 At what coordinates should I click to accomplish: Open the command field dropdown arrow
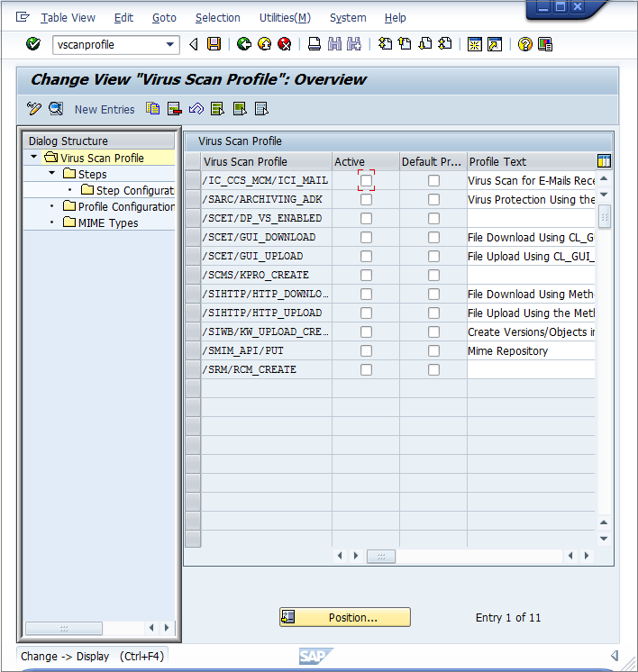170,44
